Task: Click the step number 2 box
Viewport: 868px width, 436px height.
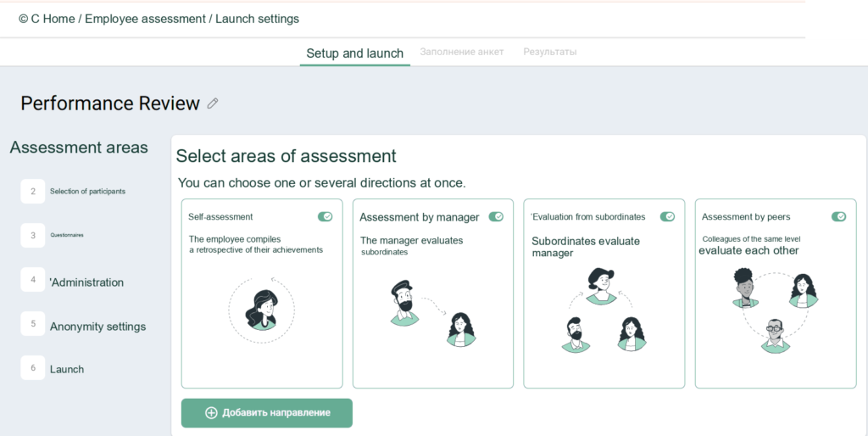Action: (33, 192)
